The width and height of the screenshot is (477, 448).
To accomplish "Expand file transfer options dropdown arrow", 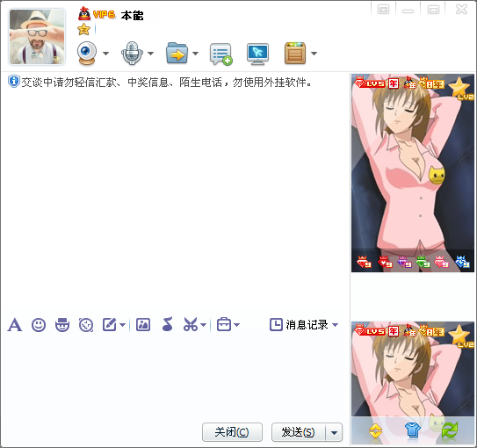I will coord(196,54).
